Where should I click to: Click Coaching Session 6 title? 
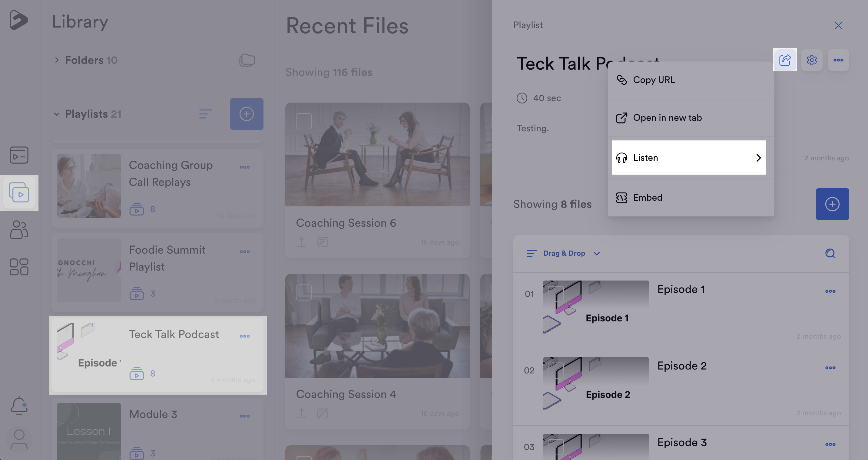346,223
